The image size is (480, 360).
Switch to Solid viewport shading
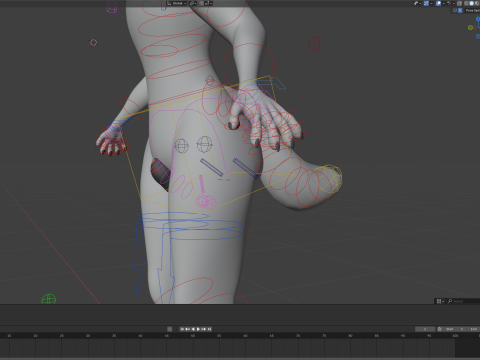coord(471,3)
